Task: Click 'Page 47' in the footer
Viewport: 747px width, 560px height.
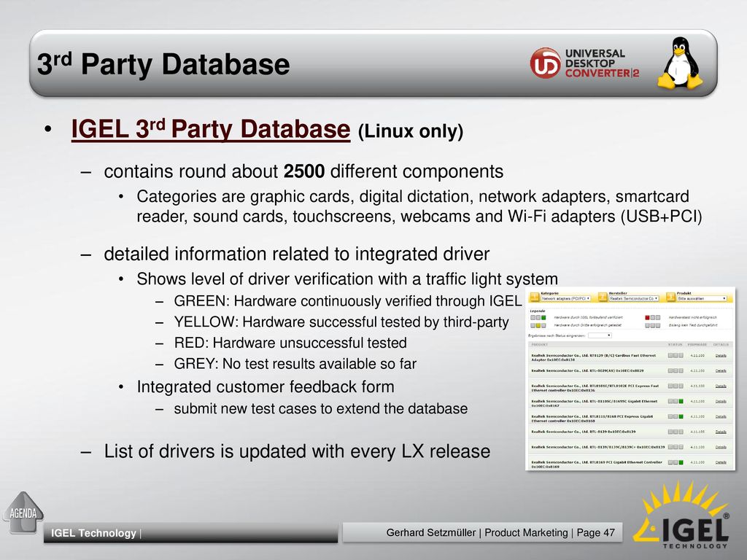Action: [595, 532]
